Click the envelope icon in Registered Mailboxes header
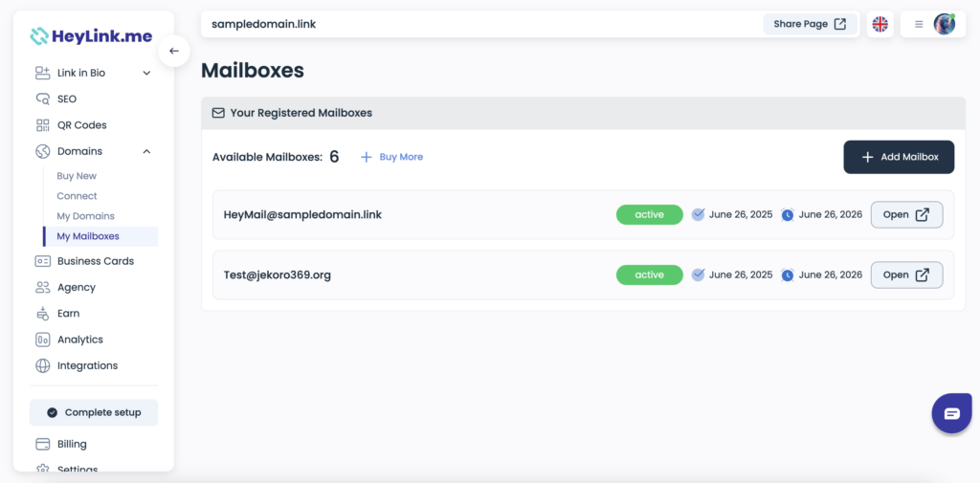The width and height of the screenshot is (980, 483). coord(218,113)
